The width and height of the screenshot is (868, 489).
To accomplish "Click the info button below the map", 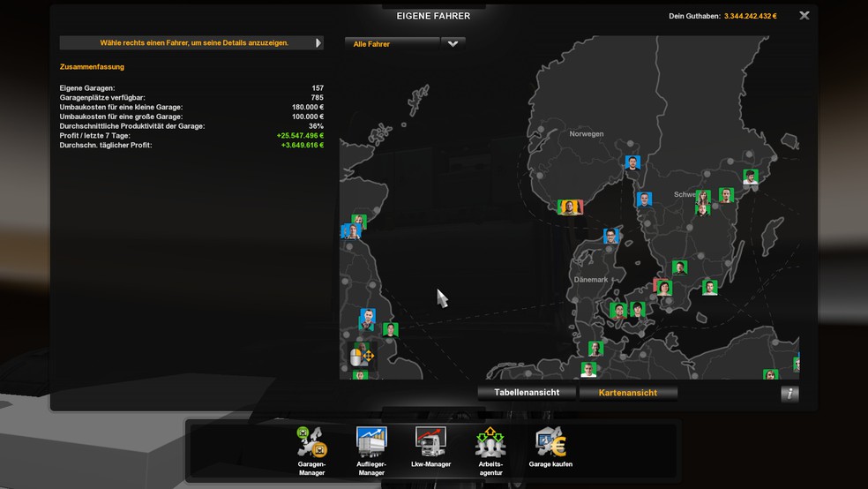I will [x=790, y=394].
